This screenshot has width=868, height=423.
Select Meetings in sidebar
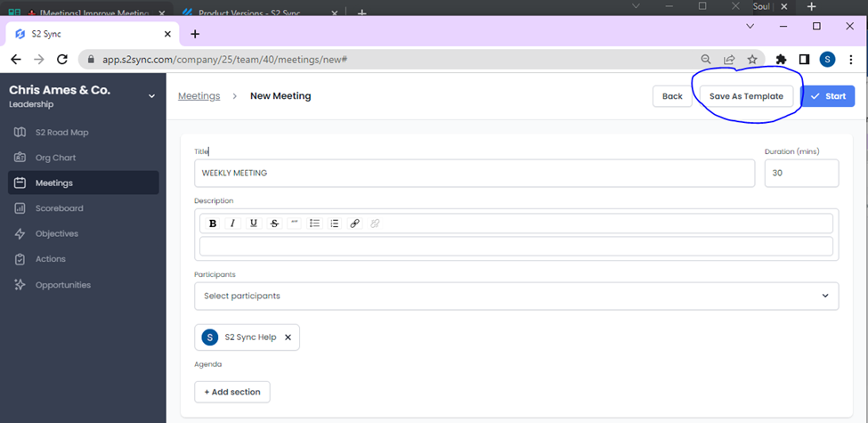coord(83,183)
